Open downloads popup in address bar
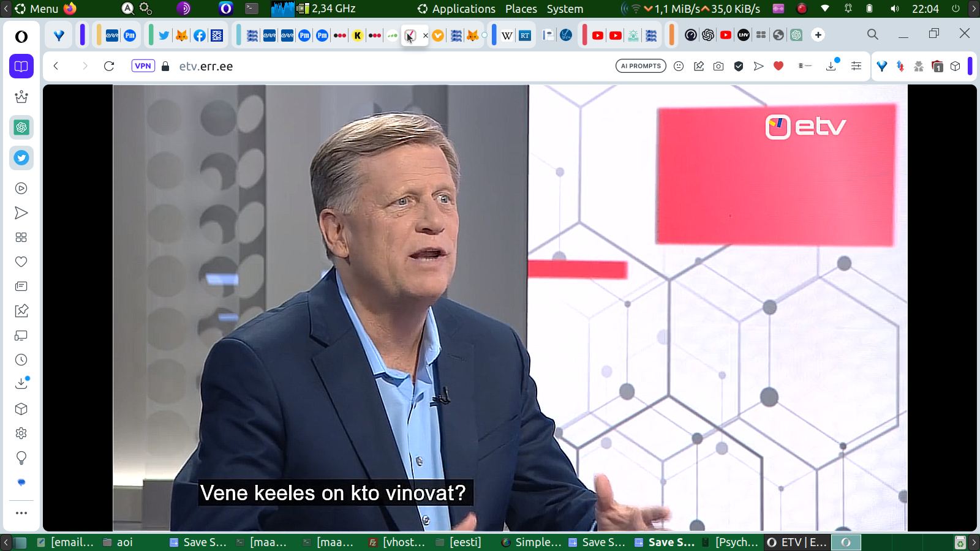The image size is (980, 551). coord(831,66)
